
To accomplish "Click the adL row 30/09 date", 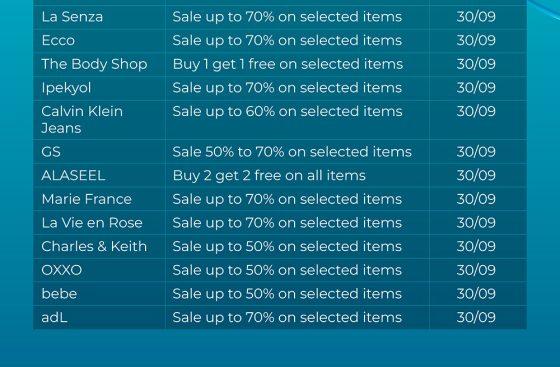I will pyautogui.click(x=476, y=317).
